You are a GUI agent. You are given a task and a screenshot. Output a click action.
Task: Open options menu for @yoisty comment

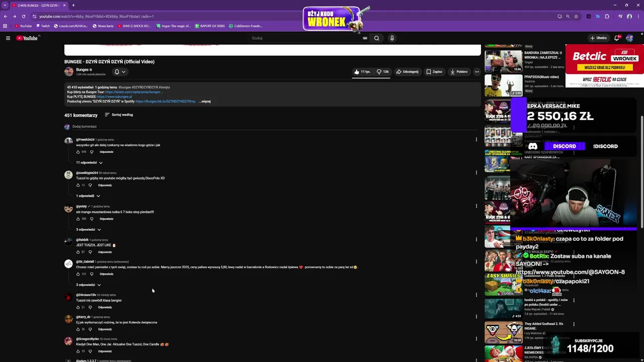pyautogui.click(x=476, y=206)
